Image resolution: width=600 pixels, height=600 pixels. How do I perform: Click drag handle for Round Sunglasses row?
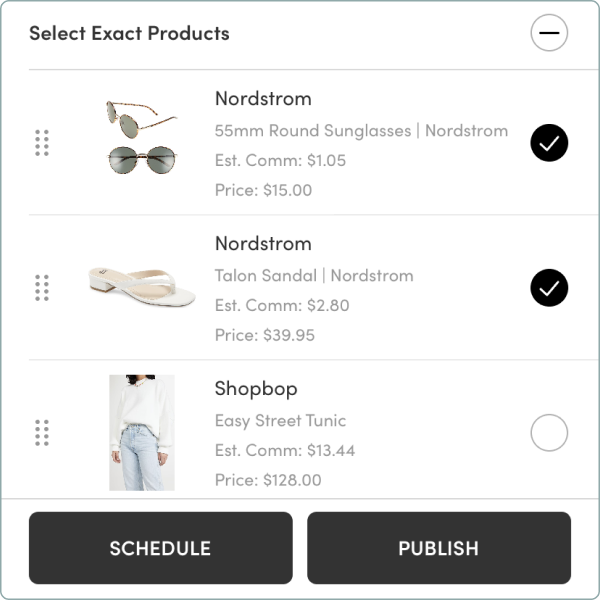tap(42, 143)
